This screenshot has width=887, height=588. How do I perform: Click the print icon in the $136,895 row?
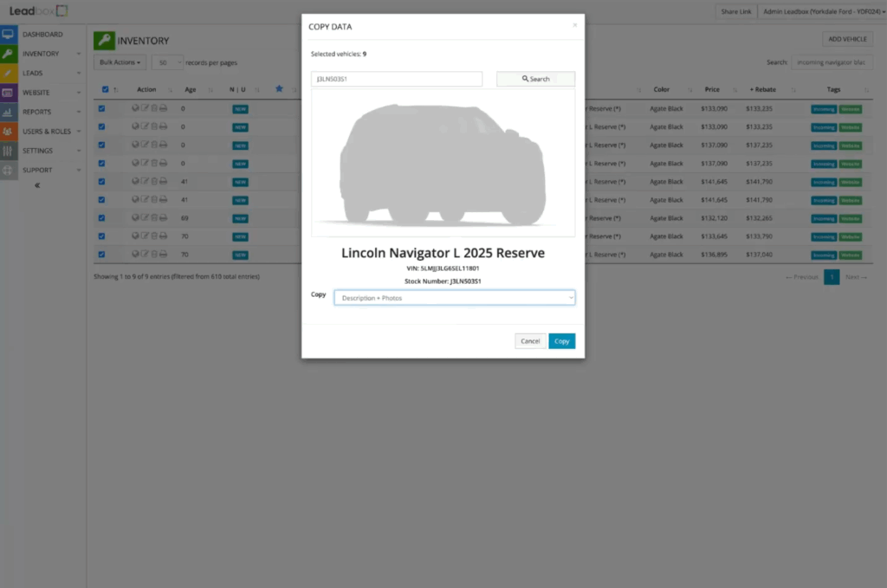tap(163, 254)
